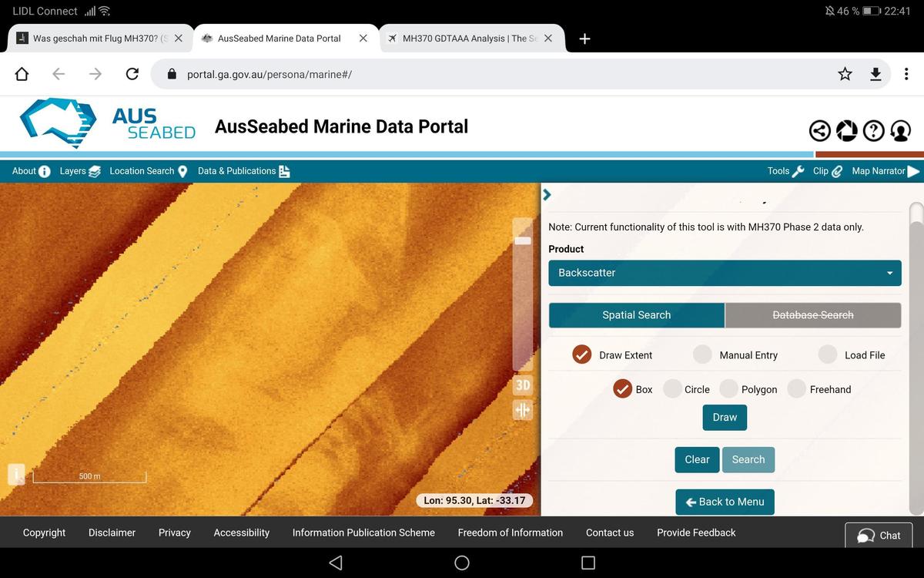The width and height of the screenshot is (924, 578).
Task: Switch the map to 3D view
Action: pyautogui.click(x=523, y=385)
